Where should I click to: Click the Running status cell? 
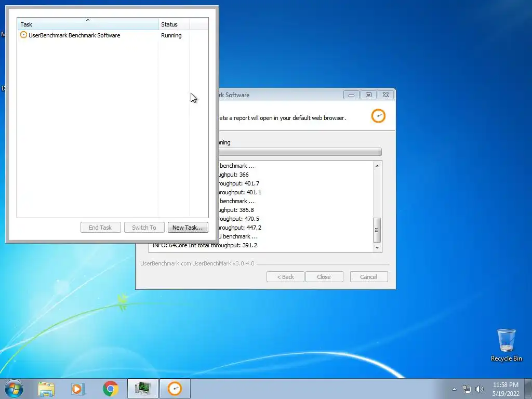click(x=171, y=35)
